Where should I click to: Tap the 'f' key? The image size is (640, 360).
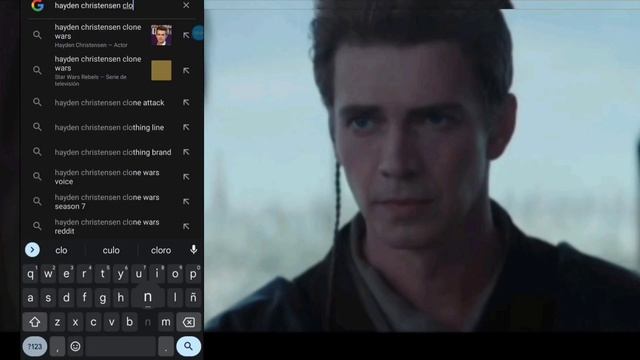coord(84,298)
